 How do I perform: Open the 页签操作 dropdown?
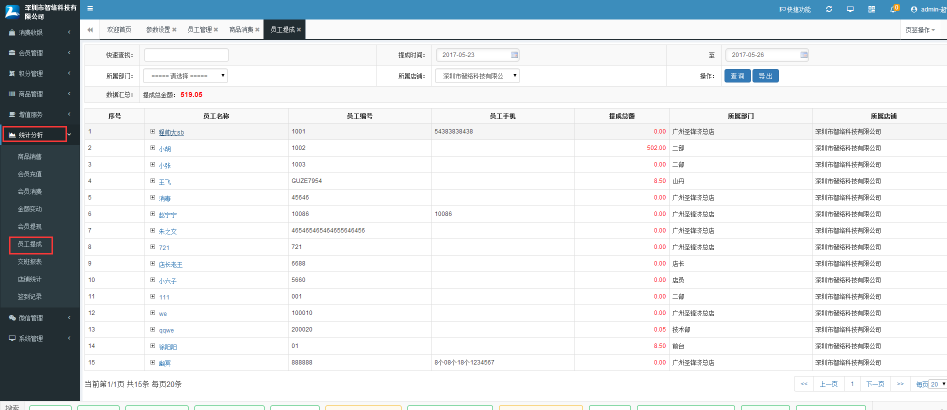(x=919, y=30)
